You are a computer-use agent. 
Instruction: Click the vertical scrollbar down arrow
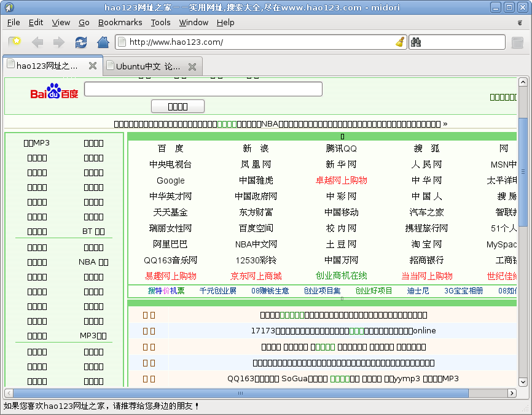point(523,382)
